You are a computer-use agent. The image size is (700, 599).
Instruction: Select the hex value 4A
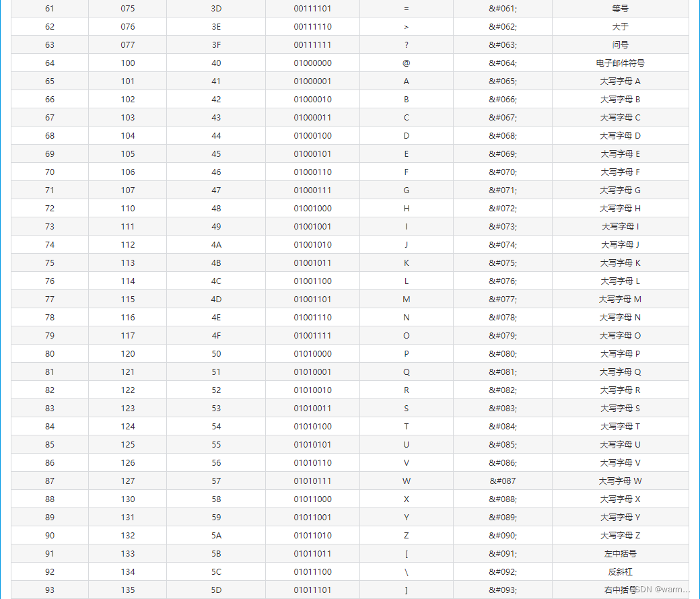pyautogui.click(x=216, y=244)
